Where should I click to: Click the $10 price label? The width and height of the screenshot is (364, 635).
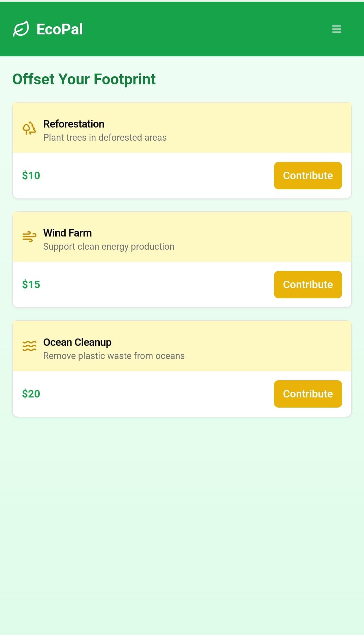[x=31, y=175]
